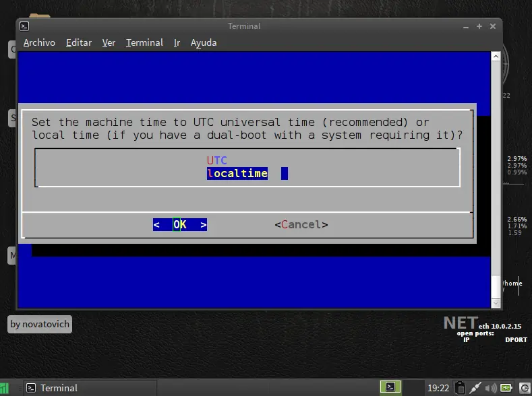The image size is (532, 396).
Task: Close the Terminal window
Action: [493, 26]
